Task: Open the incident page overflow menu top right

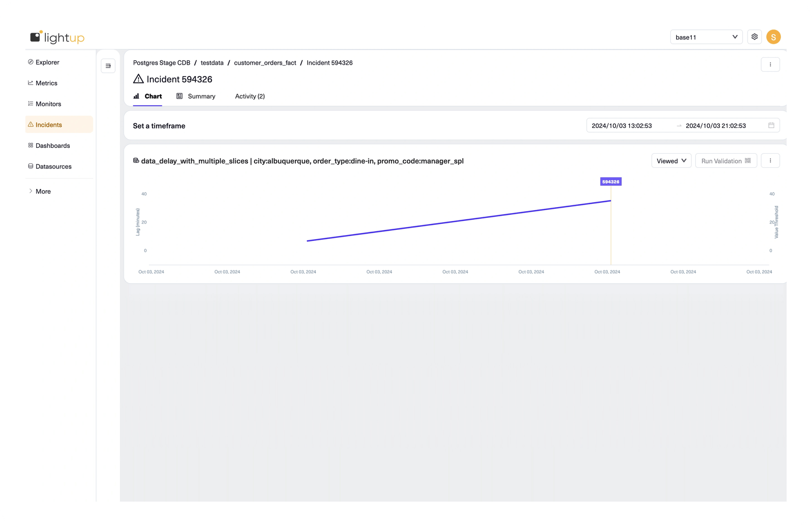Action: coord(771,64)
